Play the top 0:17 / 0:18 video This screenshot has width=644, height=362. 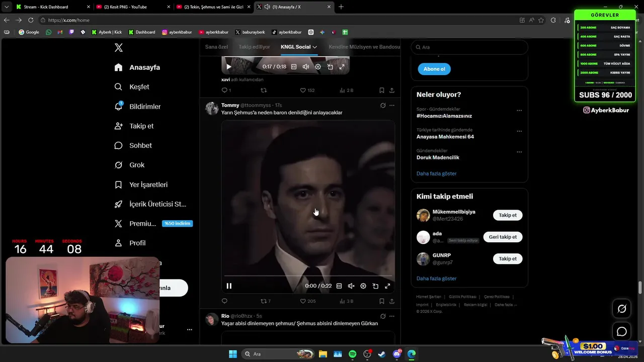click(229, 67)
